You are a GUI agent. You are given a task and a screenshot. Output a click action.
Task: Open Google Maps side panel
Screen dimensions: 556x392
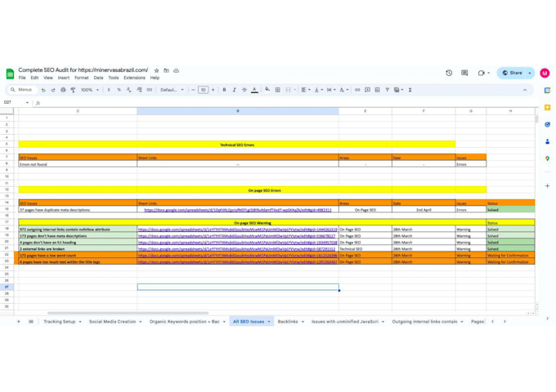548,158
